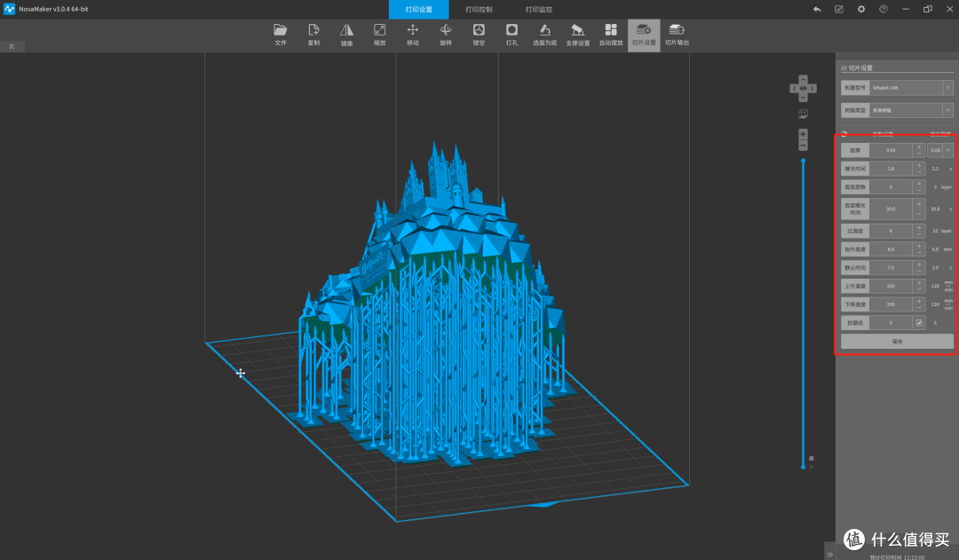959x560 pixels.
Task: Select the 选面为底 tool
Action: coord(545,35)
